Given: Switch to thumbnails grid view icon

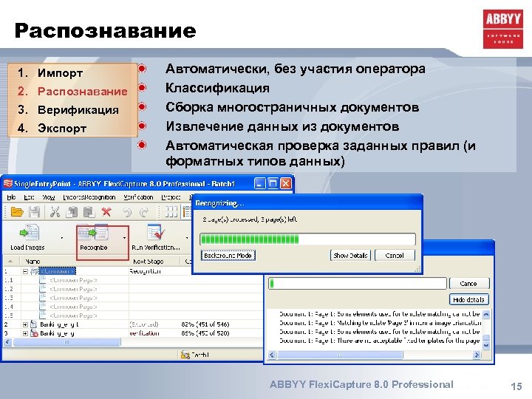Looking at the screenshot, I should (171, 212).
